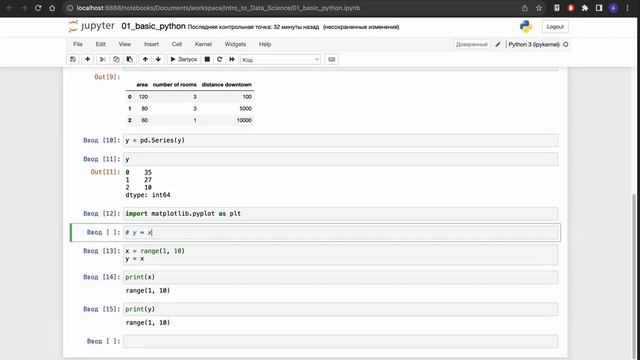Screen dimensions: 640x360
Task: Open browser extensions puzzle icon
Action: click(x=585, y=8)
